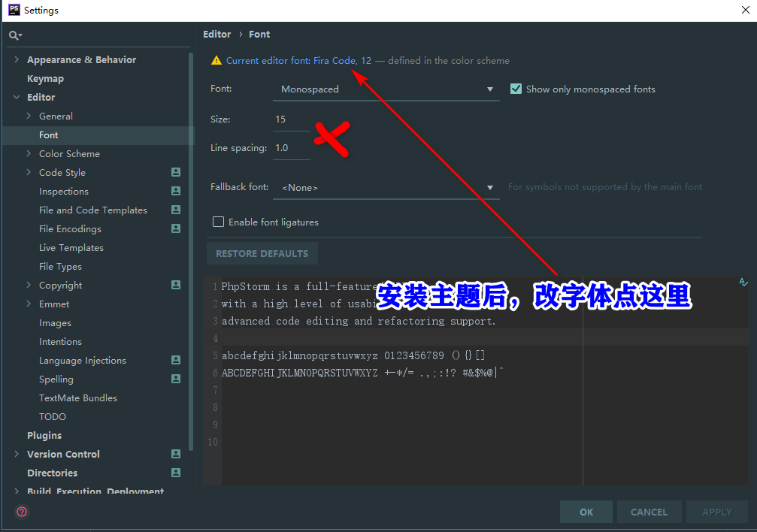
Task: Click the Restore Defaults button
Action: pyautogui.click(x=262, y=253)
